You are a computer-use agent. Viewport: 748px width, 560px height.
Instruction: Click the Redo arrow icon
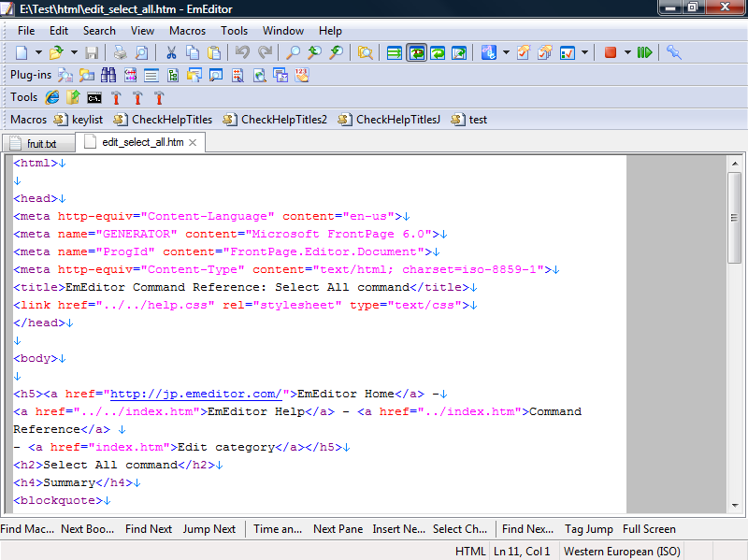click(x=265, y=52)
